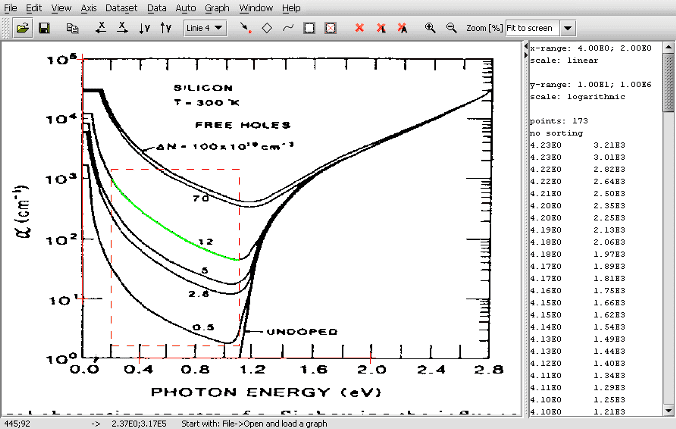676x429 pixels.
Task: Open the Dataset menu
Action: click(x=121, y=8)
